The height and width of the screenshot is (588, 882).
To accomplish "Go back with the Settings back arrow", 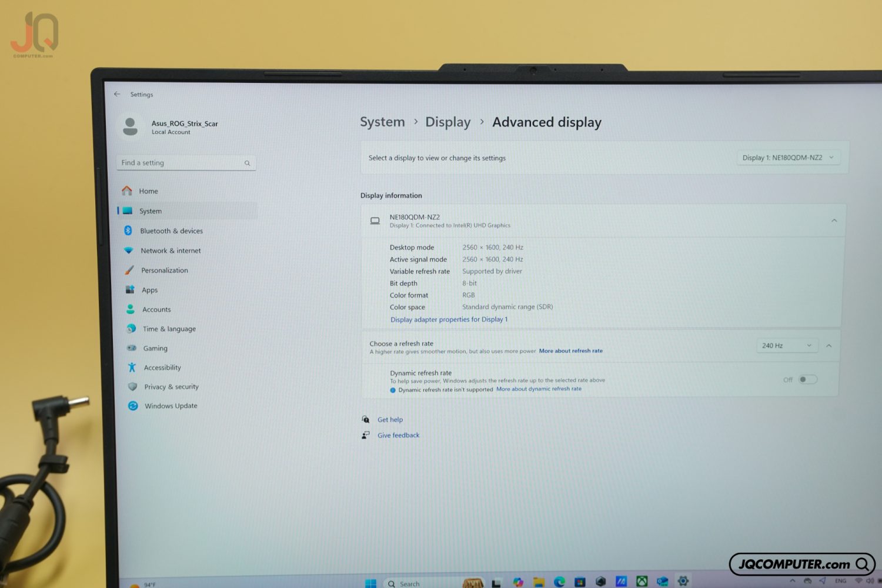I will pos(117,94).
